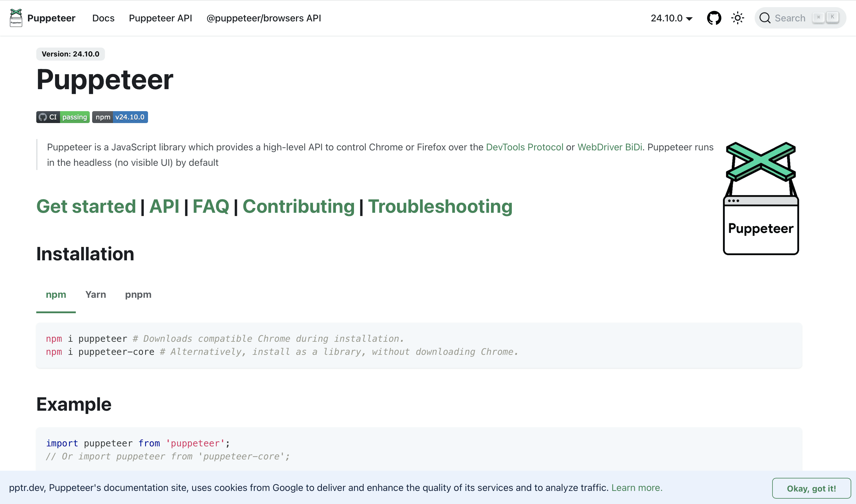Image resolution: width=856 pixels, height=504 pixels.
Task: Click the CI passing badge
Action: pos(63,117)
